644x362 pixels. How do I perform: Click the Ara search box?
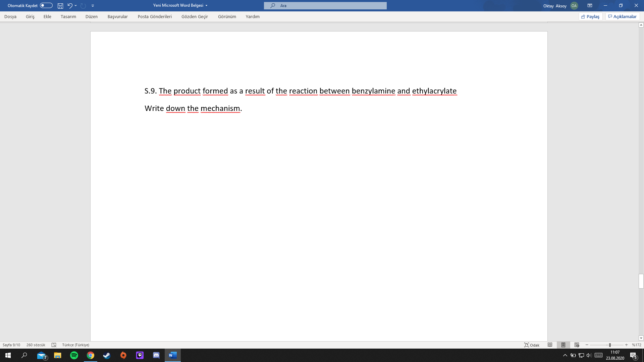click(325, 6)
